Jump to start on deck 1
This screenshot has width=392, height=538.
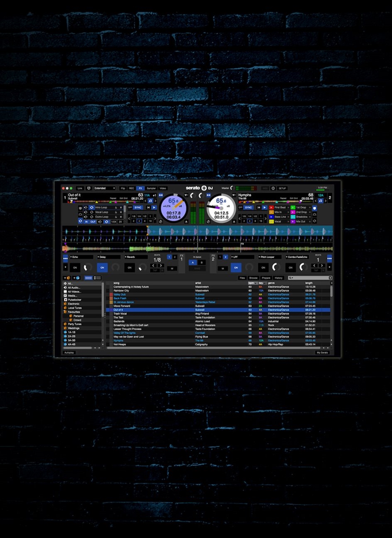148,207
